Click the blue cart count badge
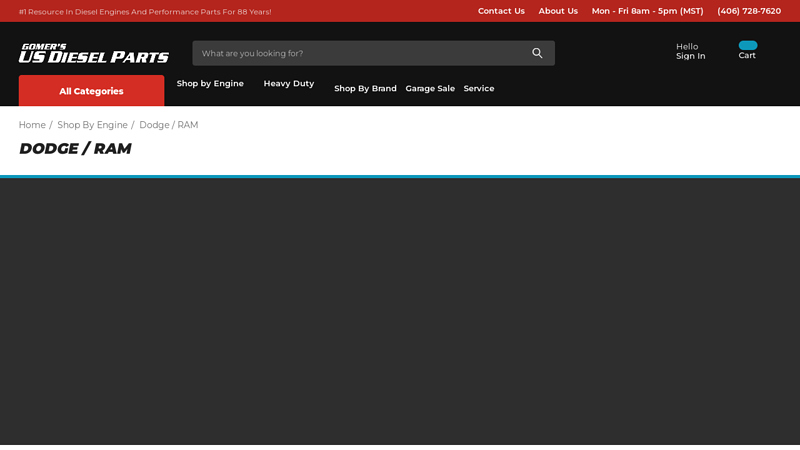The height and width of the screenshot is (450, 800). [747, 45]
